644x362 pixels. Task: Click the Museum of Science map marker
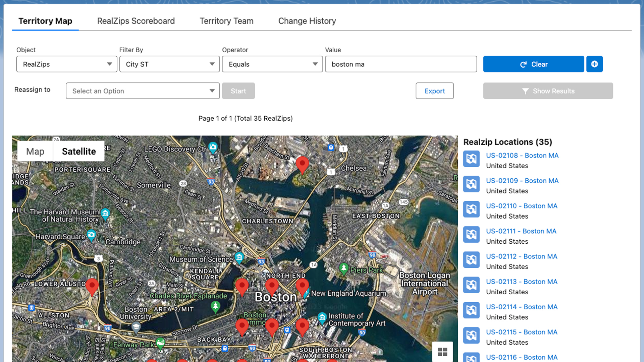239,257
